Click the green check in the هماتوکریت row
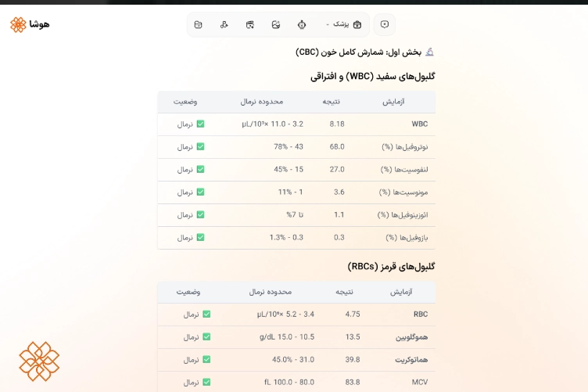588x392 pixels. pyautogui.click(x=206, y=359)
